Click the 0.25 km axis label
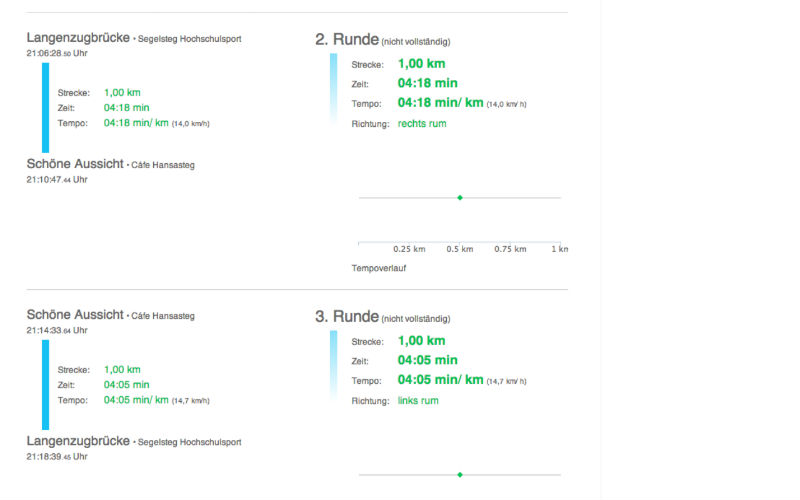The height and width of the screenshot is (500, 800). (409, 249)
